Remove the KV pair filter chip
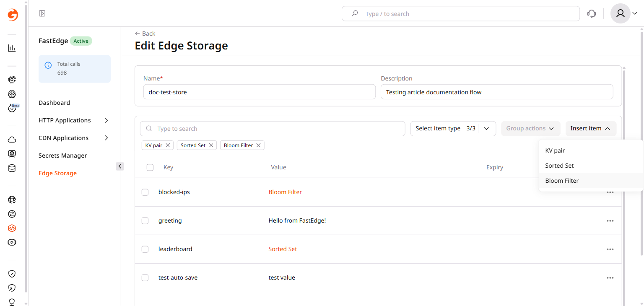This screenshot has height=306, width=644. coord(168,145)
